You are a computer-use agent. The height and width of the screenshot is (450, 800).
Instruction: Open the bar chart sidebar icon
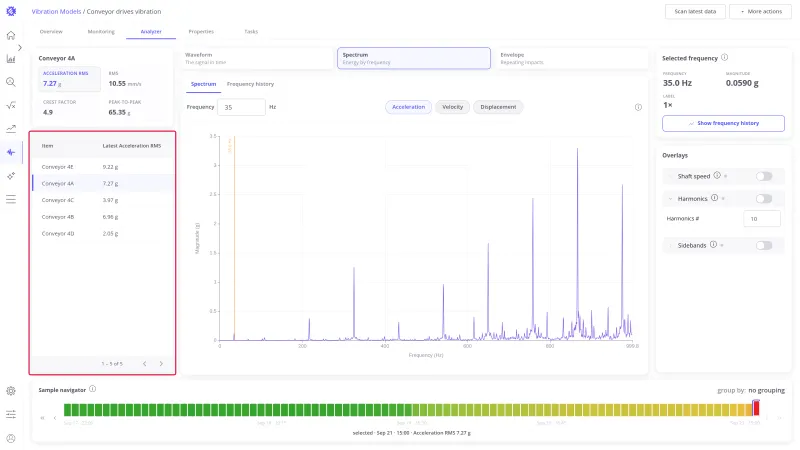11,59
